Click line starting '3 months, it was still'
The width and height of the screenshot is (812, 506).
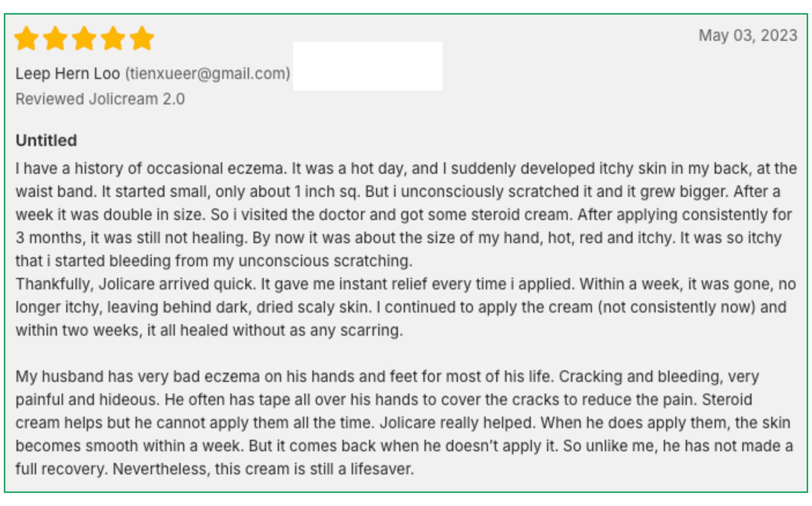click(x=399, y=238)
